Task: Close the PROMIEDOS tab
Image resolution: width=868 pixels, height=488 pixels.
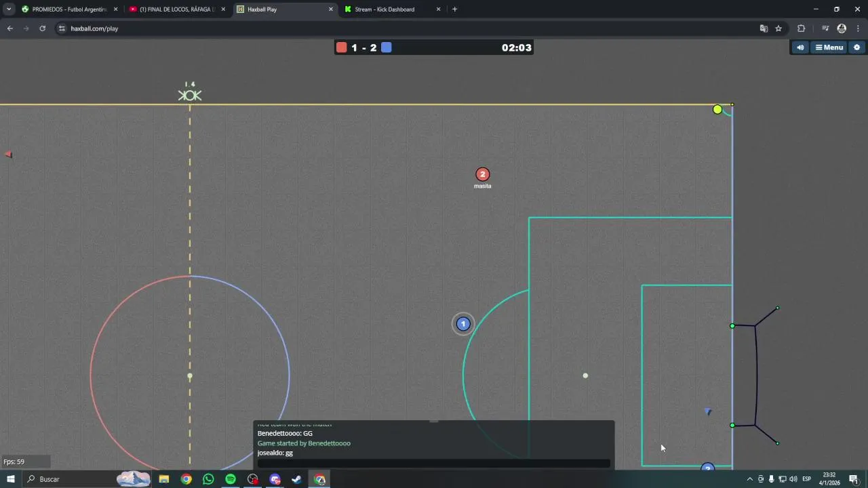Action: click(115, 9)
